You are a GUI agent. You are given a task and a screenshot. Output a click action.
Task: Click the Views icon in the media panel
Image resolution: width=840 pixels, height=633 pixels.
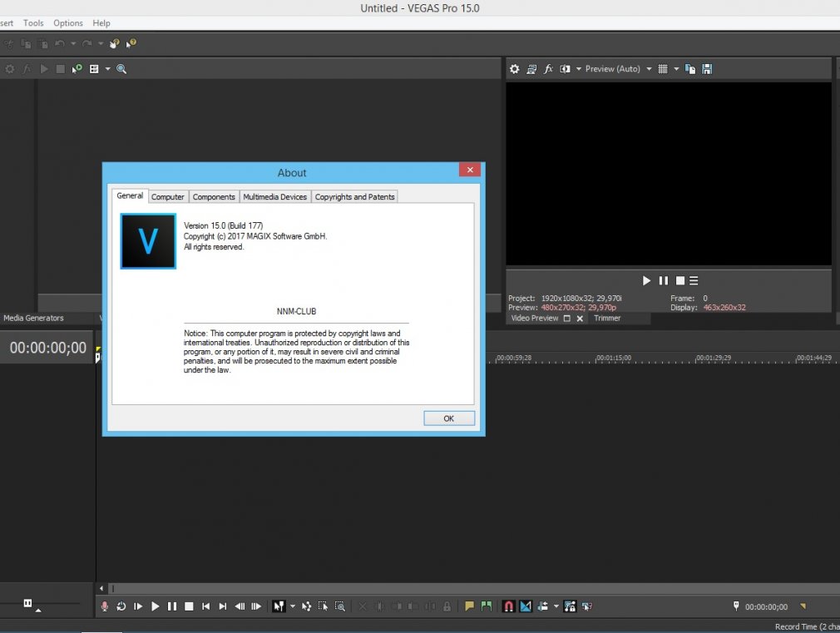[x=94, y=68]
